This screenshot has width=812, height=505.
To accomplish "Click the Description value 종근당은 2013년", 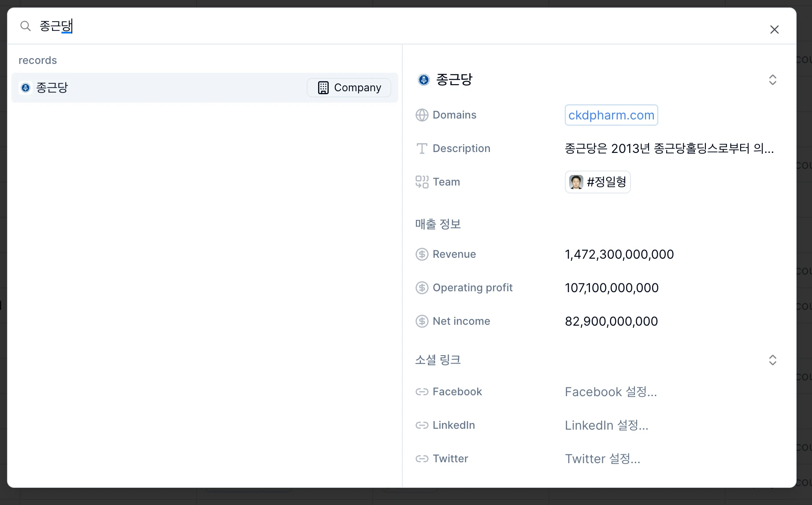I will click(669, 149).
